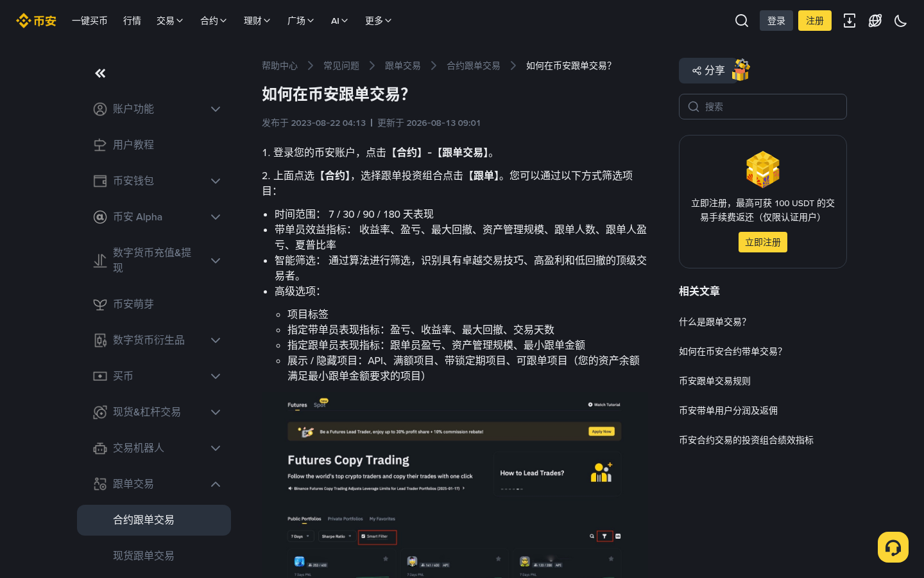Click the 搜索 input field
The width and height of the screenshot is (924, 578).
click(763, 107)
